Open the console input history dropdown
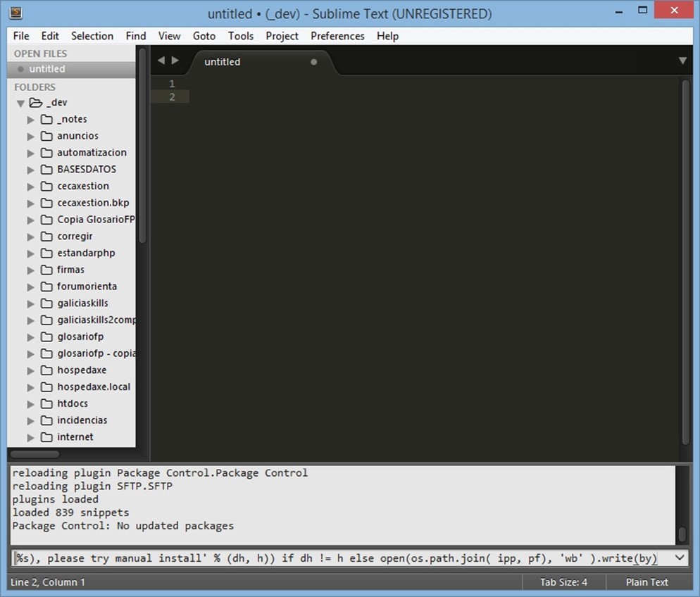 pos(680,558)
